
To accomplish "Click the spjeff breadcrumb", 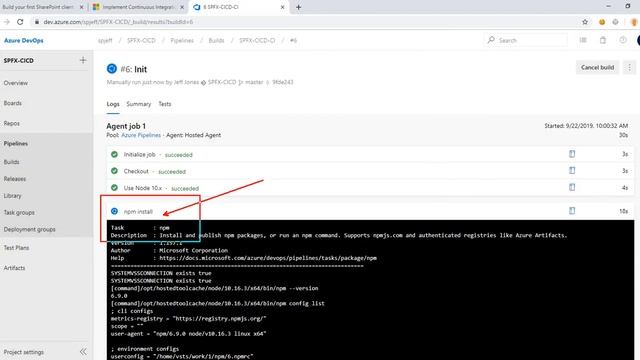I will click(x=105, y=40).
